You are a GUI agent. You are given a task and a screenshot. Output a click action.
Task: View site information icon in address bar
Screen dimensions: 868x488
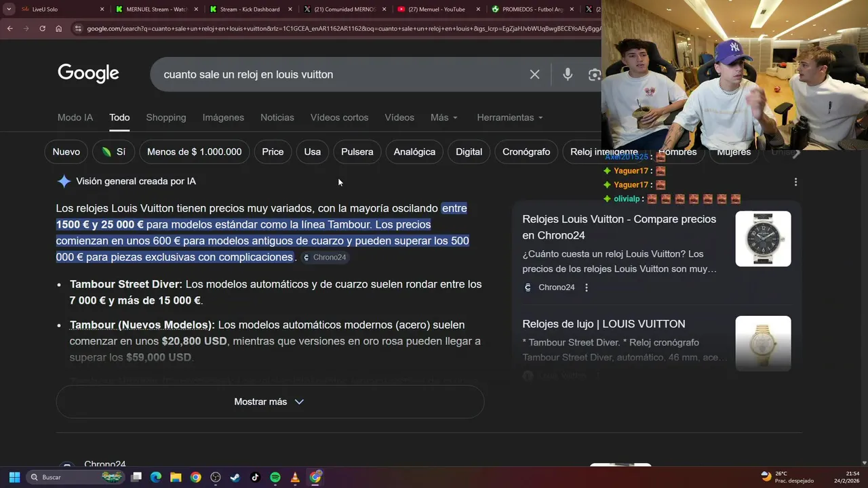click(x=77, y=28)
